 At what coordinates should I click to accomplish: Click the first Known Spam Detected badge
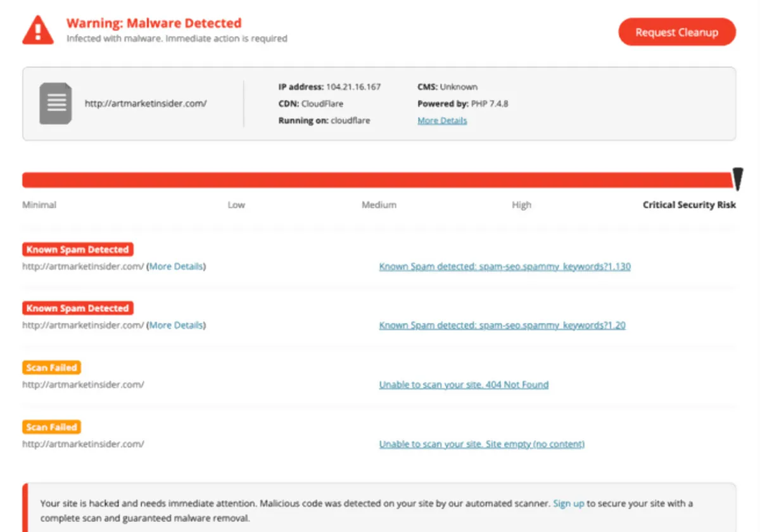pyautogui.click(x=78, y=250)
